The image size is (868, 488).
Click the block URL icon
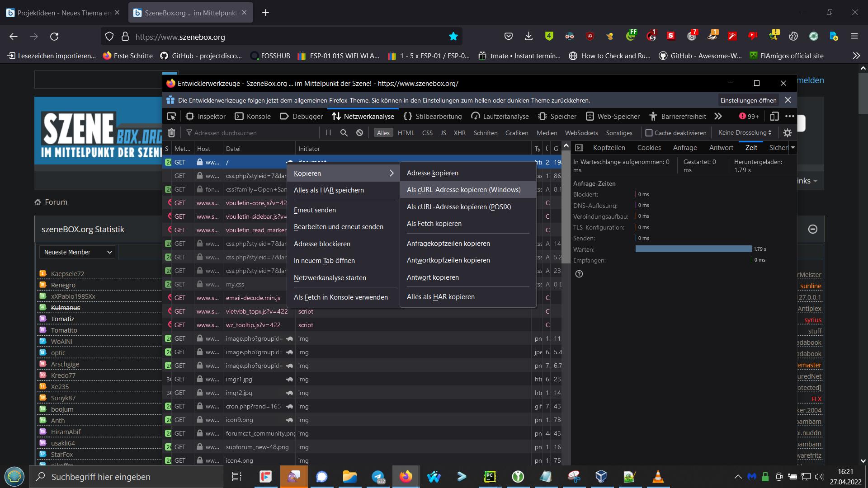pyautogui.click(x=359, y=132)
